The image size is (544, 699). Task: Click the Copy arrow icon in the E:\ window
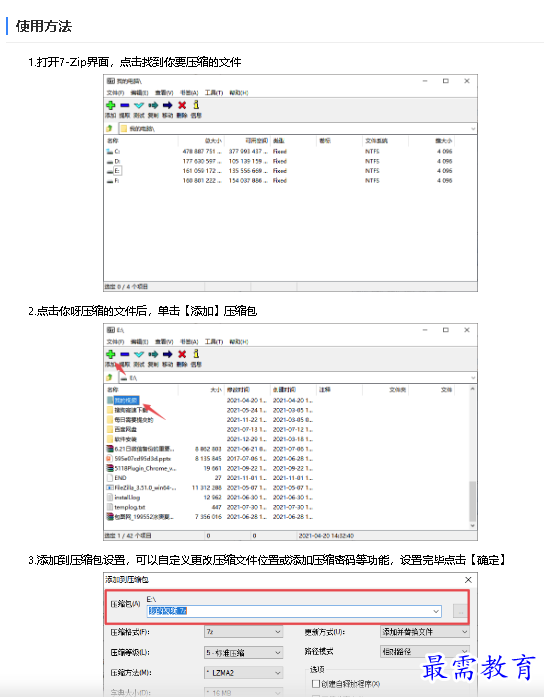tap(153, 354)
